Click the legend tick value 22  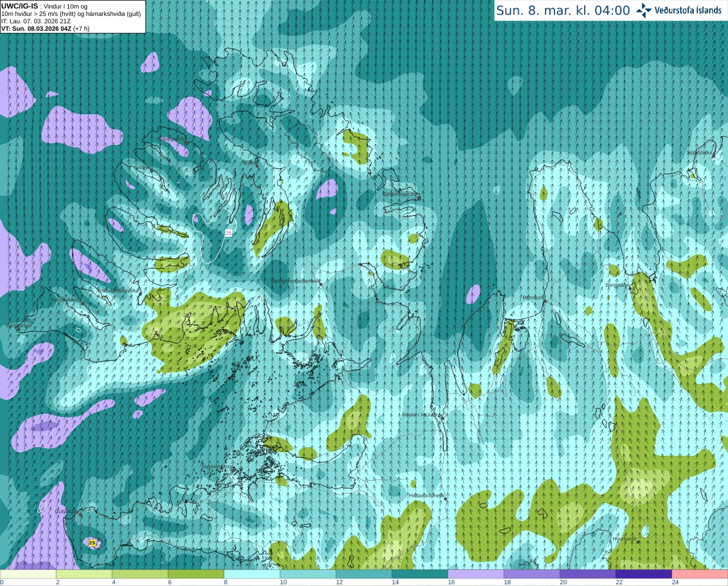point(619,582)
